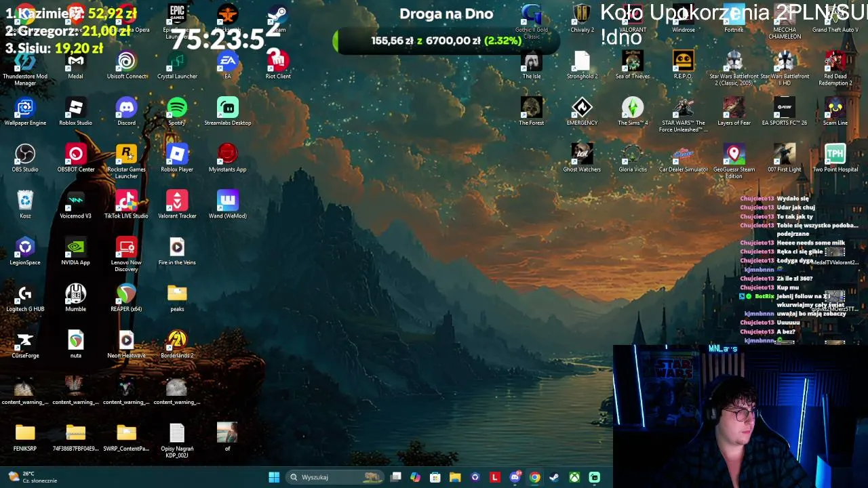868x488 pixels.
Task: Open the Logitech G HUB shortcut
Action: [25, 299]
